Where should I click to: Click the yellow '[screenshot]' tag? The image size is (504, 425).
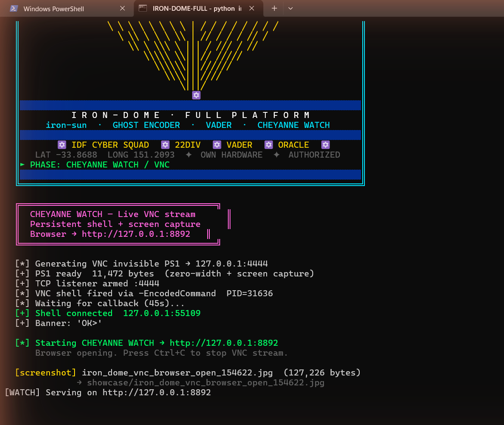(45, 372)
